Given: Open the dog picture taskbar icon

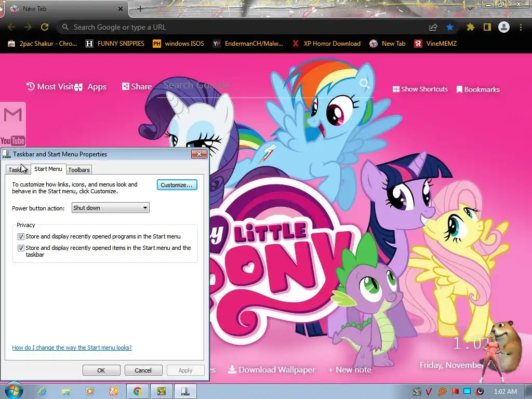Looking at the screenshot, I should [161, 391].
